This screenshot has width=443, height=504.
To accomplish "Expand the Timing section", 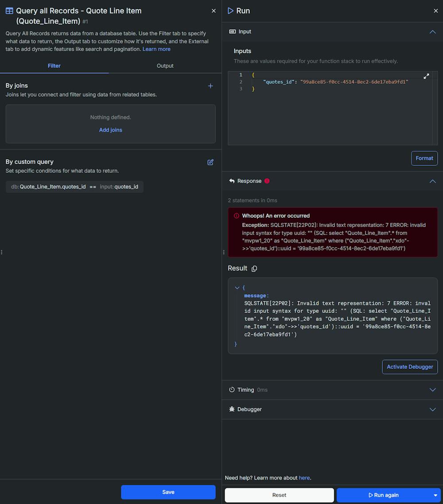I will point(432,390).
